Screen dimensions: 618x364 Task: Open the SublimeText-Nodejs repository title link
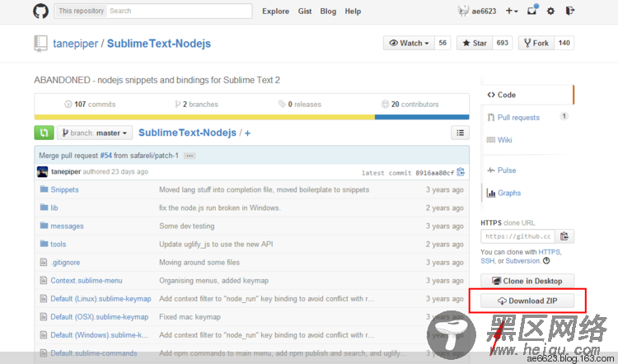pos(159,44)
